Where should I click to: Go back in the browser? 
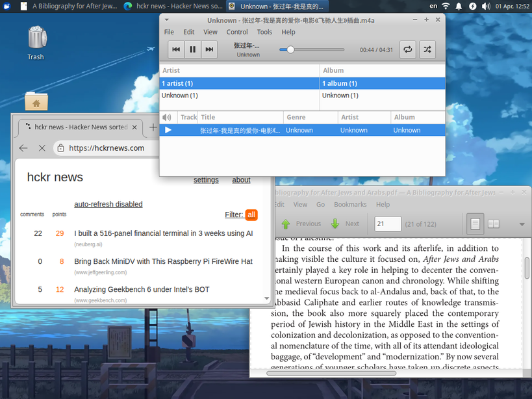coord(23,148)
